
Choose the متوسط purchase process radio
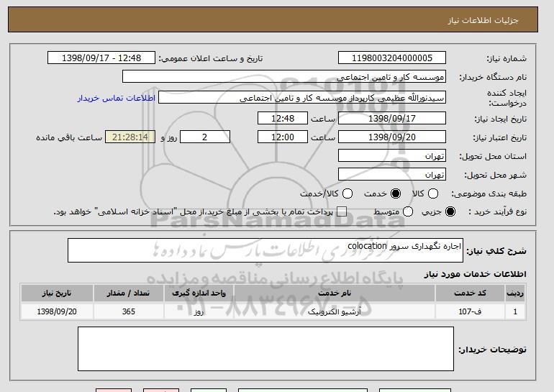408,211
